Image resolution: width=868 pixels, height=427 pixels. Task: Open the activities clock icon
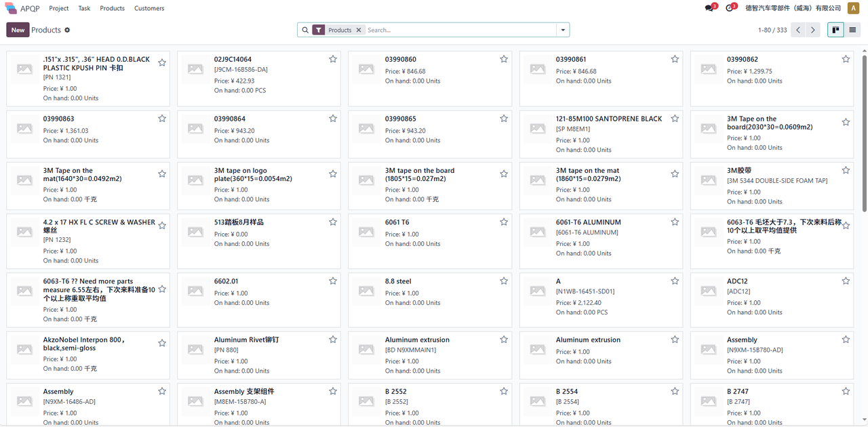coord(730,8)
